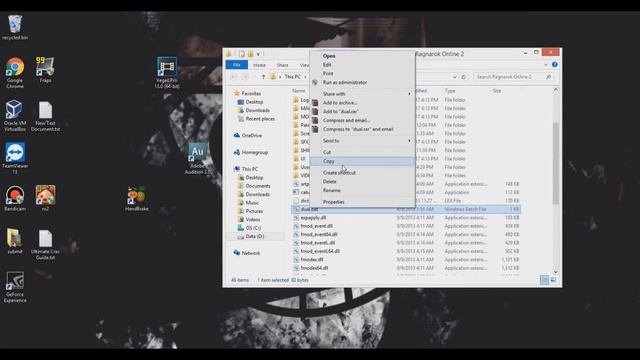The image size is (640, 360).
Task: Choose Compress and email... option
Action: point(362,120)
